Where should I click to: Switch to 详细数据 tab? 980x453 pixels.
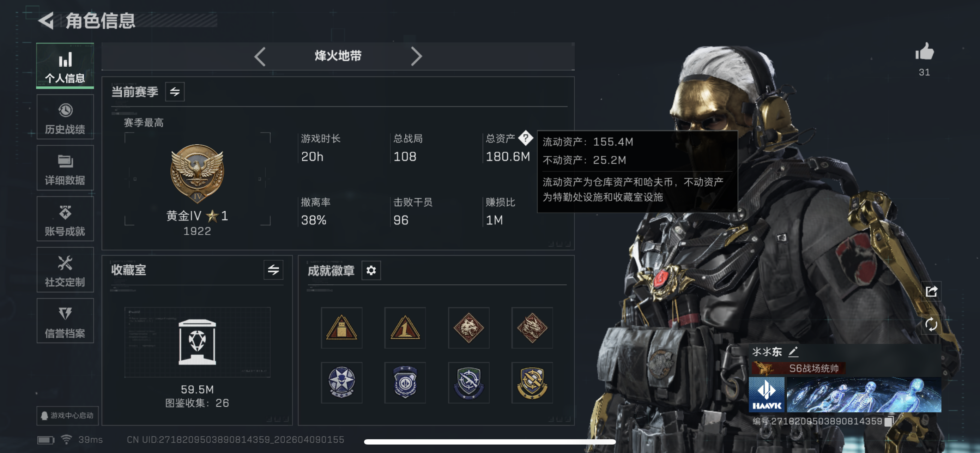(x=65, y=168)
